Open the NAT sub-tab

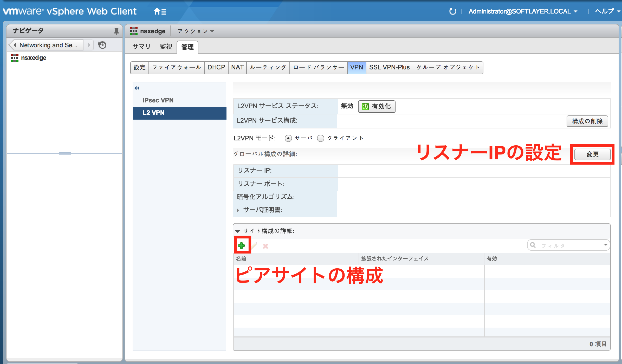(x=237, y=68)
